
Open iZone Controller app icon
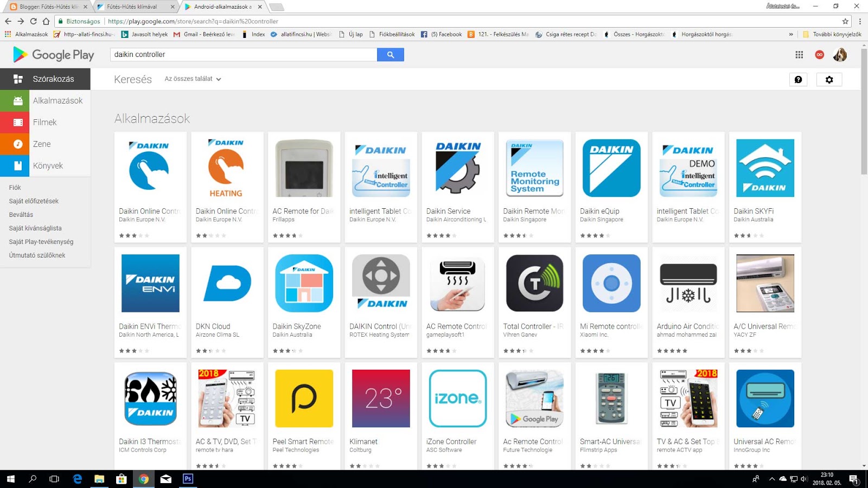pos(458,399)
